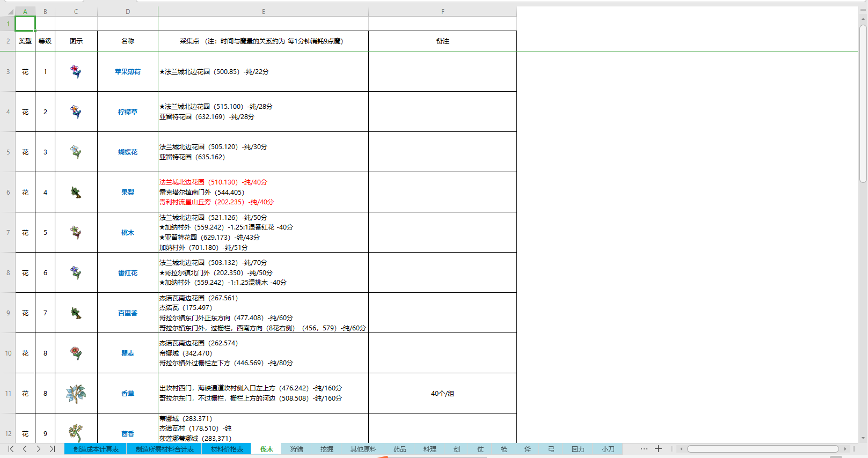Open the 百里香 name link
The width and height of the screenshot is (868, 458).
128,313
